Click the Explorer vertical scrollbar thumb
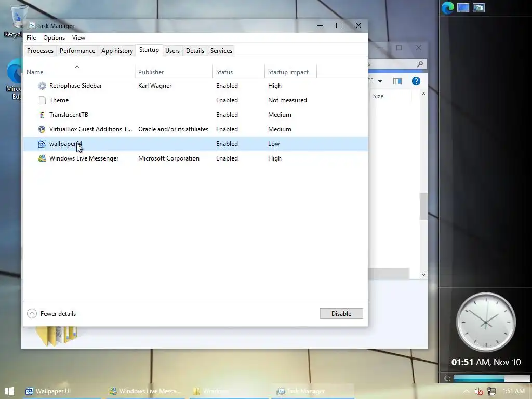 tap(423, 206)
